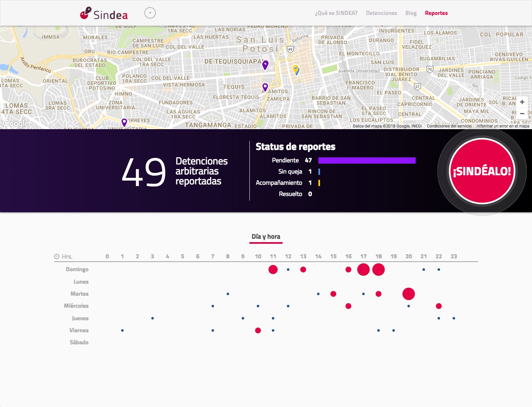Click the purple pin near Alamitos
Image resolution: width=532 pixels, height=407 pixels.
[x=265, y=87]
